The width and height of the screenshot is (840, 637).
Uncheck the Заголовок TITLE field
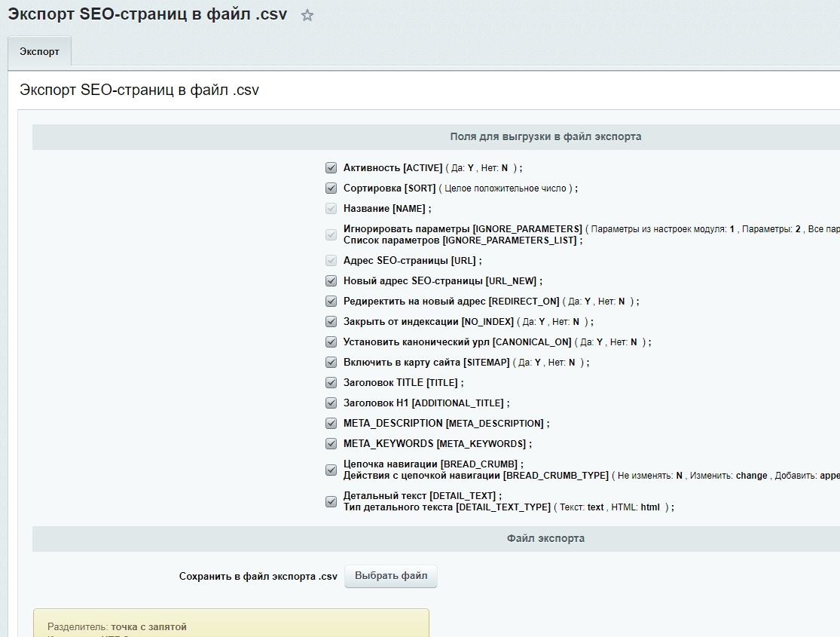pyautogui.click(x=331, y=382)
